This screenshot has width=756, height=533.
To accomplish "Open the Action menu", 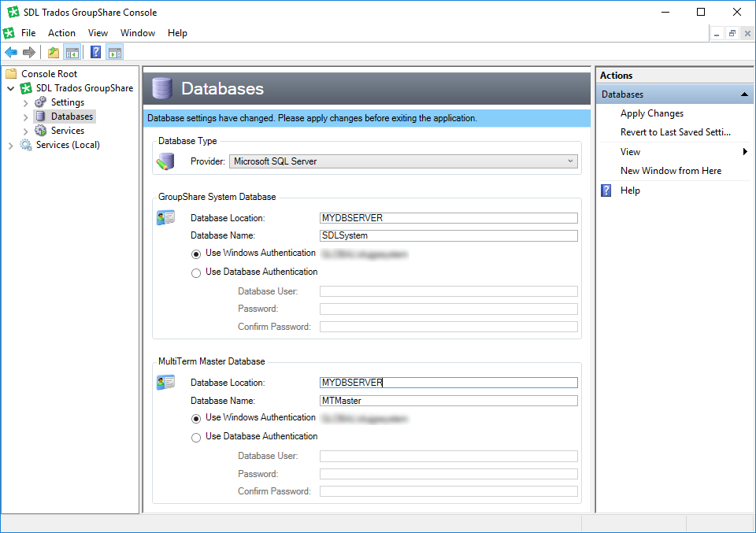I will [x=61, y=33].
